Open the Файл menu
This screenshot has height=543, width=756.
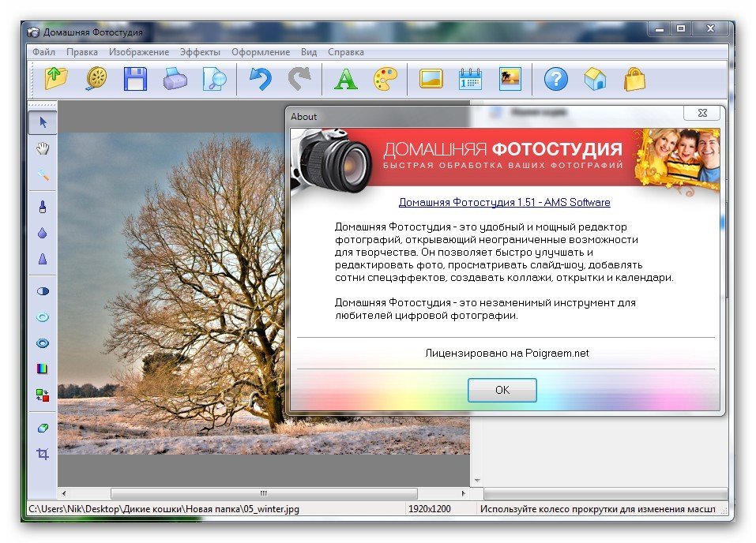click(x=43, y=52)
